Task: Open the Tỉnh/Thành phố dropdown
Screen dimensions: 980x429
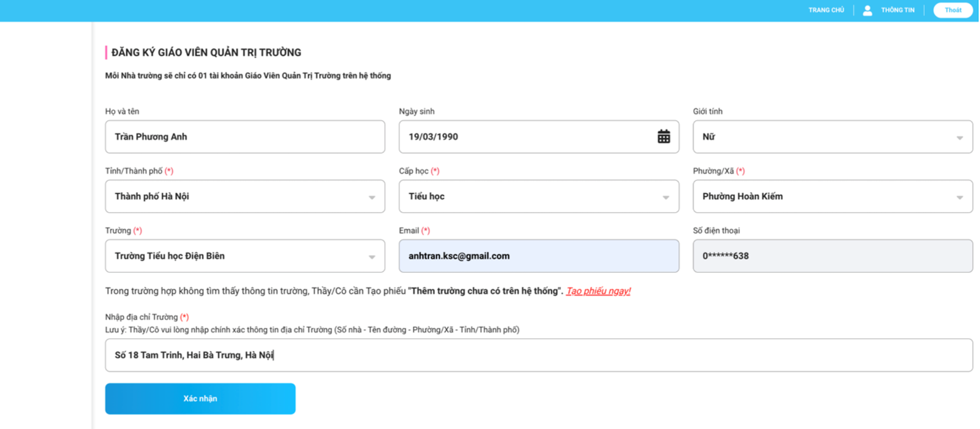Action: point(244,197)
